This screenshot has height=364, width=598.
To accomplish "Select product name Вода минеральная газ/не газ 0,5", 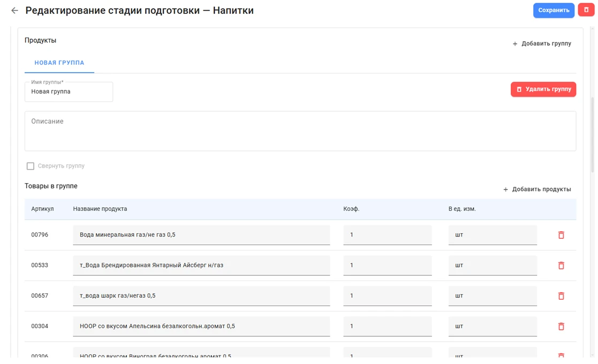I will tap(201, 235).
